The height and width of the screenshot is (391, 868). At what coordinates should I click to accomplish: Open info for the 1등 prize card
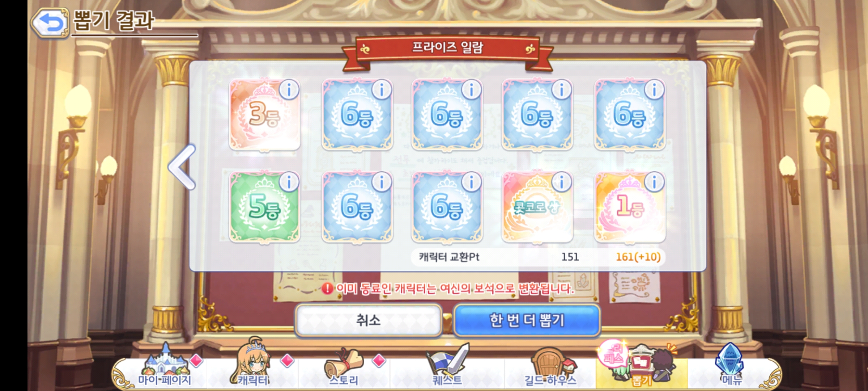654,182
